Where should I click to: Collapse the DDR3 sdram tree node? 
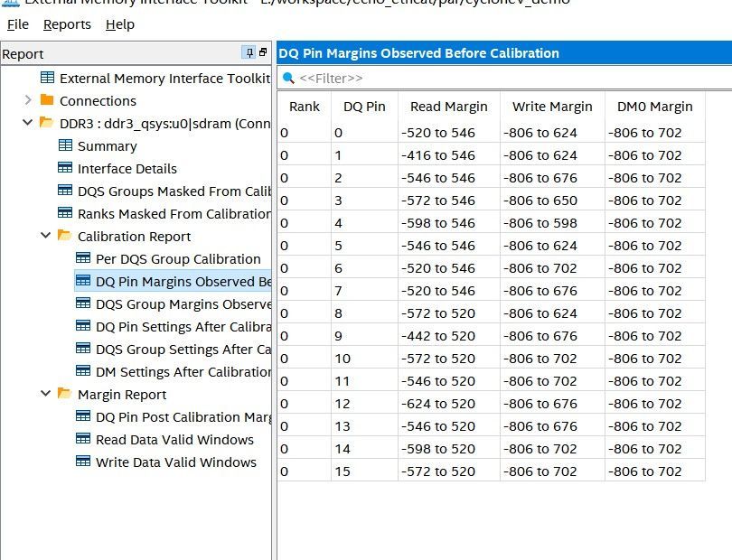[x=28, y=123]
